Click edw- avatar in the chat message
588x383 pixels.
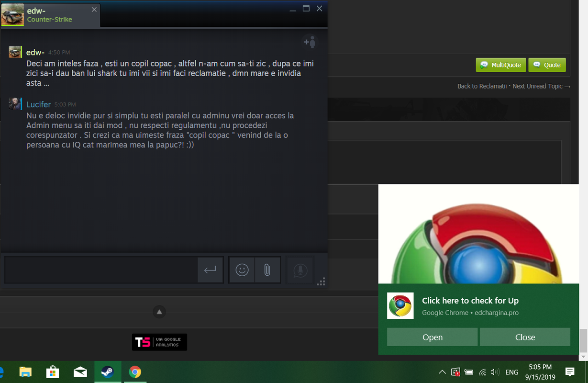(15, 52)
